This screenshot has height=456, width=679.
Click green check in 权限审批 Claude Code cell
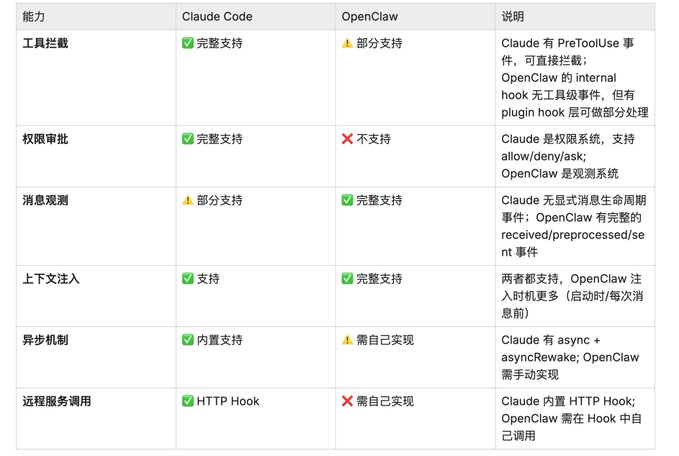188,139
